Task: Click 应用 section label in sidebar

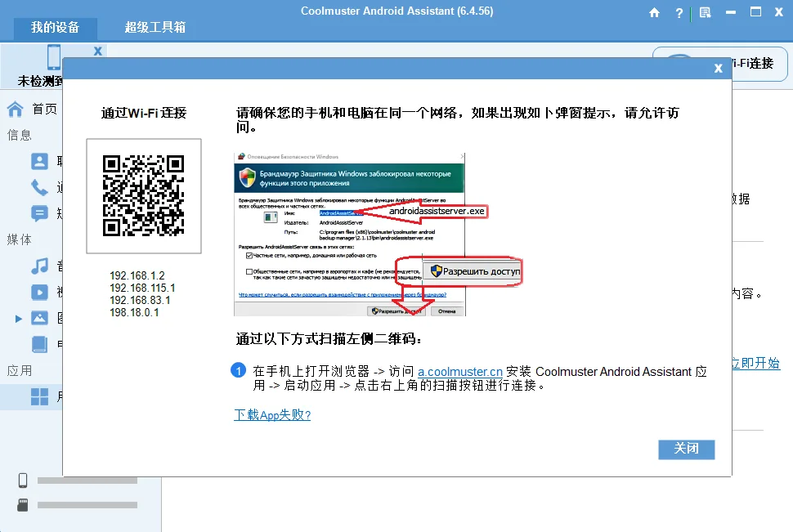Action: [x=20, y=371]
